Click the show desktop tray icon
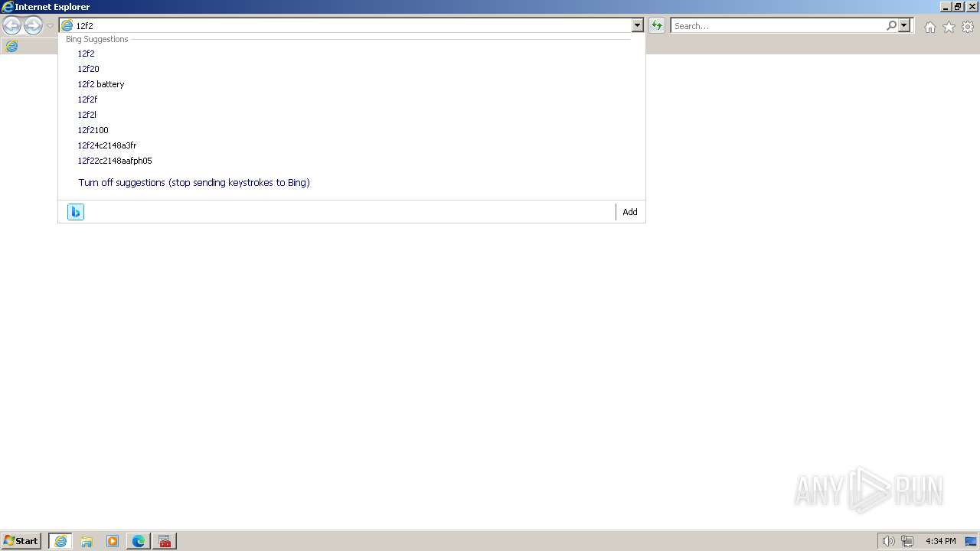 971,541
